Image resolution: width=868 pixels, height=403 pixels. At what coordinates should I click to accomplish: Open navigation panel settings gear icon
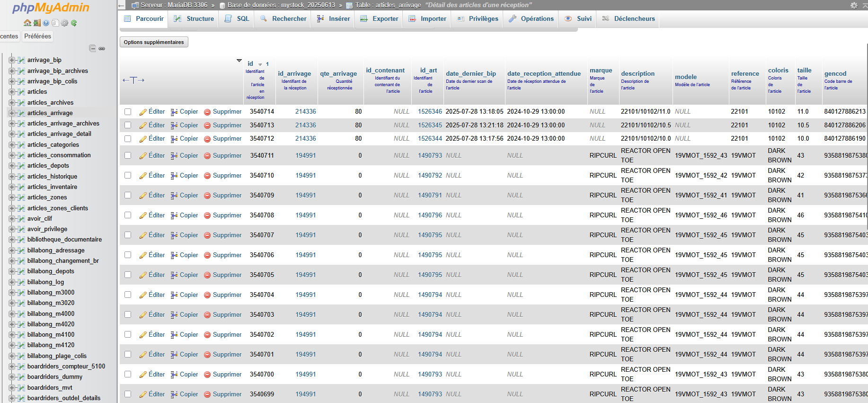[64, 23]
